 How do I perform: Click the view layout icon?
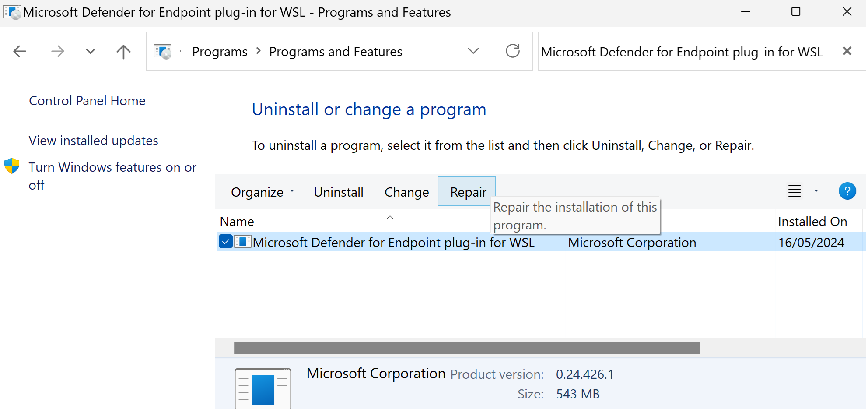[794, 191]
